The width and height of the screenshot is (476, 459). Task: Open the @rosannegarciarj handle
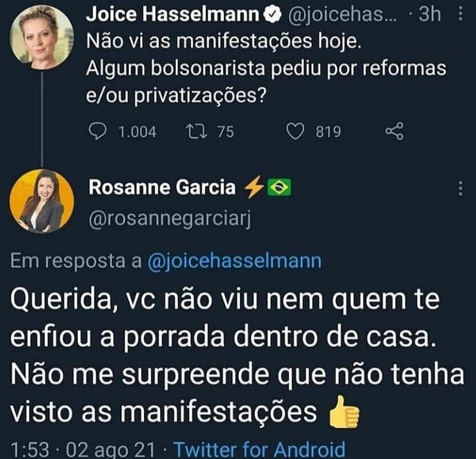coord(168,218)
